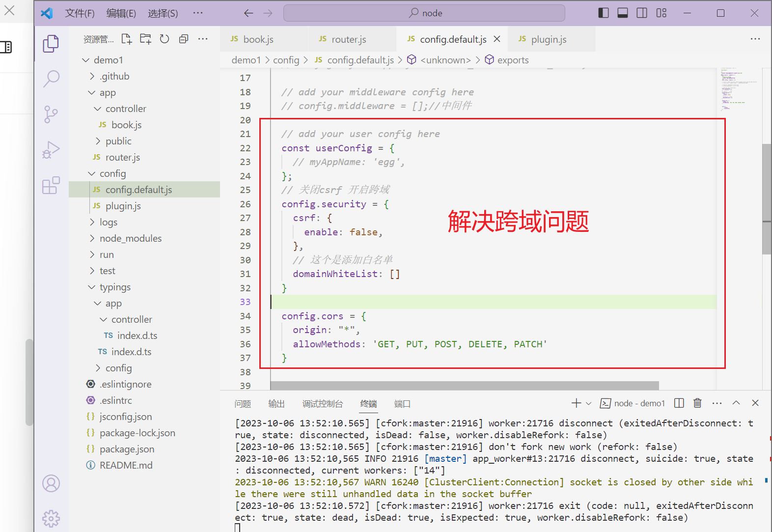
Task: Open router.js in the file tree
Action: [144, 157]
